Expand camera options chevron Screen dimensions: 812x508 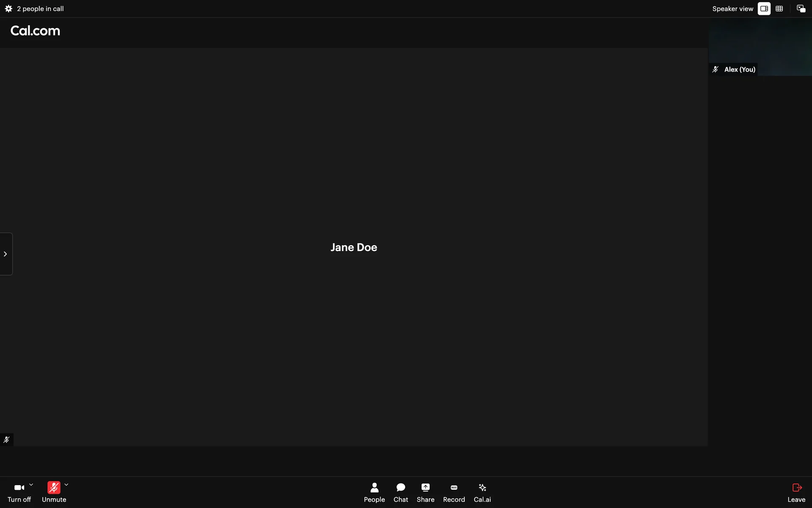pos(31,485)
